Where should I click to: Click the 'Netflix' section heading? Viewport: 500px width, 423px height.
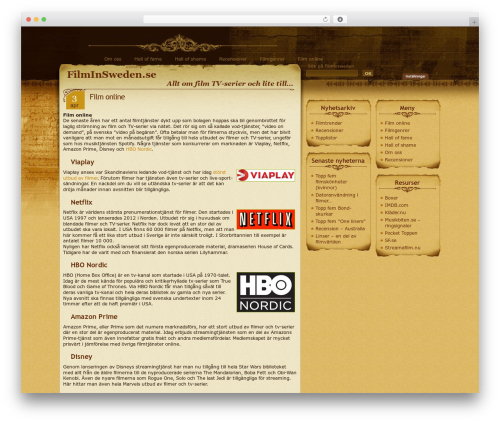coord(81,202)
